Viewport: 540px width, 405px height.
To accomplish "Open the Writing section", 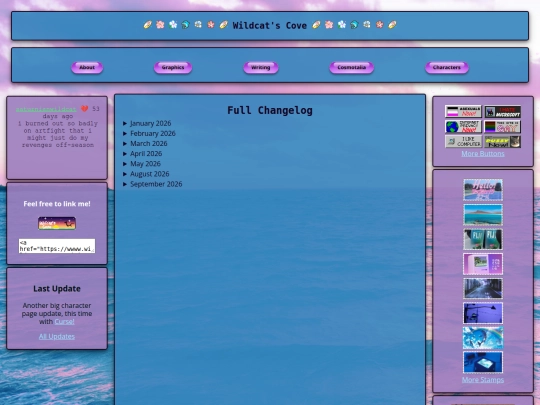I will (261, 68).
